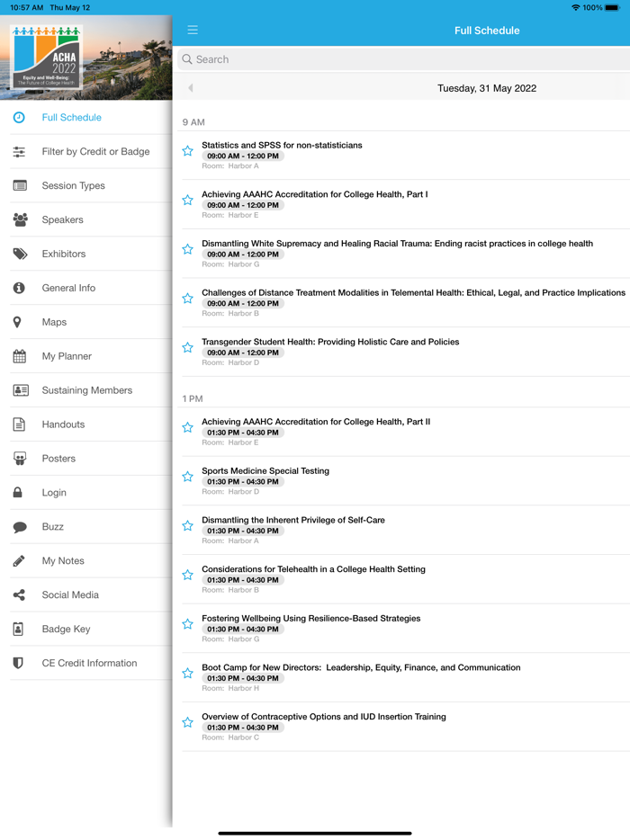Click the Buzz speech bubble icon

coord(20,527)
